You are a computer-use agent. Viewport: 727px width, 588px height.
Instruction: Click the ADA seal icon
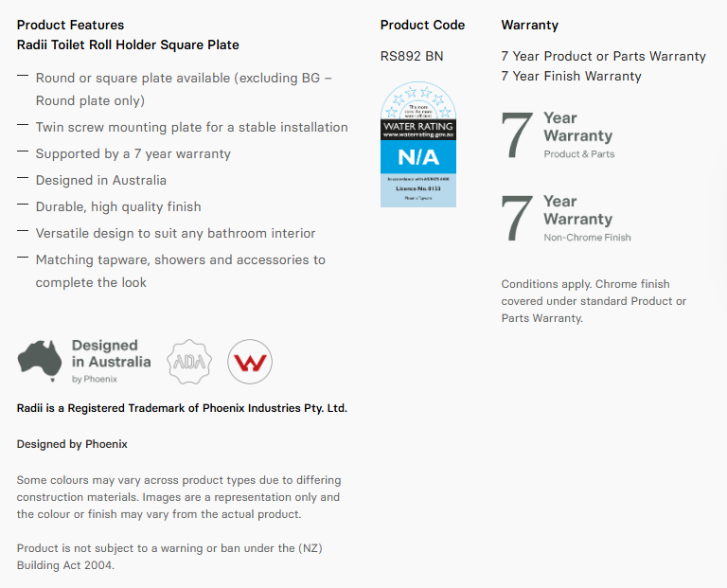[x=189, y=362]
